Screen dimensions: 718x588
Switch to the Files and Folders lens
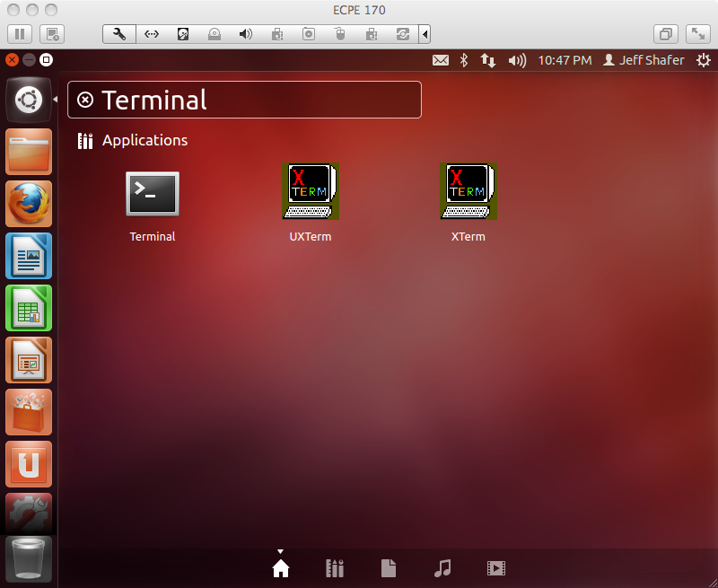coord(388,567)
